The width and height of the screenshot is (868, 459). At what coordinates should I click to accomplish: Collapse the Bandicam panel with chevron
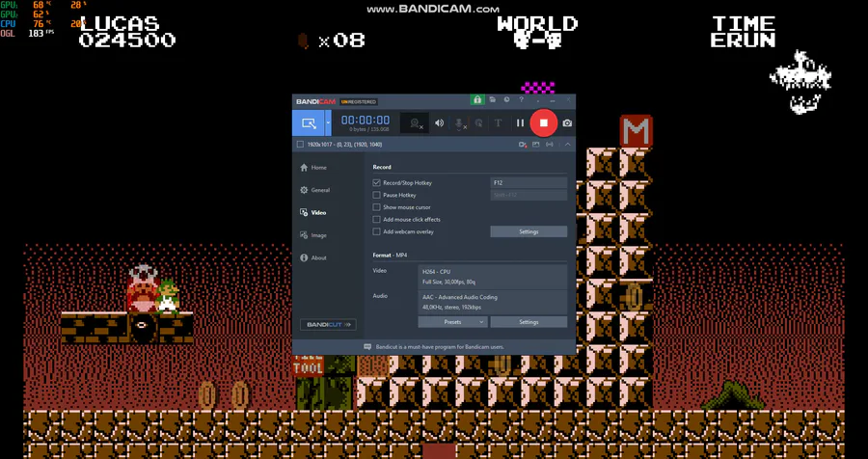pyautogui.click(x=567, y=145)
